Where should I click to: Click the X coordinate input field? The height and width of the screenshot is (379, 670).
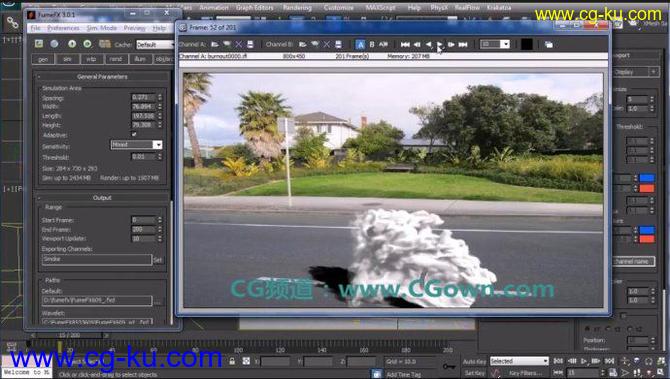tap(276, 362)
